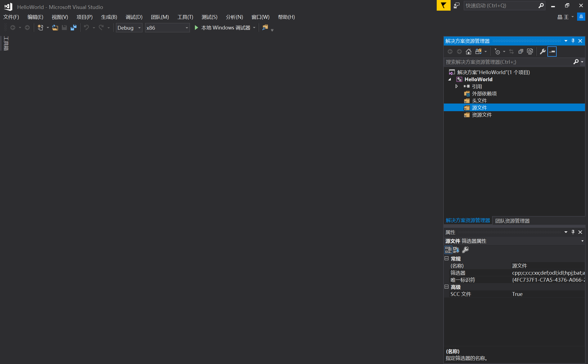Switch to 团队资源管理器 tab
Screen dimensions: 588x364
click(512, 221)
